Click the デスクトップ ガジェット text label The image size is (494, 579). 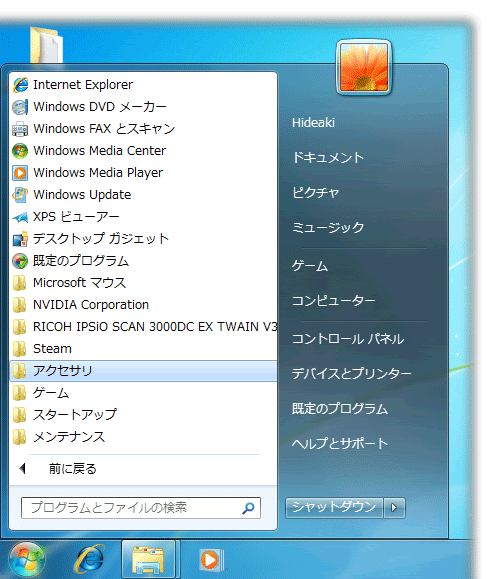pyautogui.click(x=101, y=239)
